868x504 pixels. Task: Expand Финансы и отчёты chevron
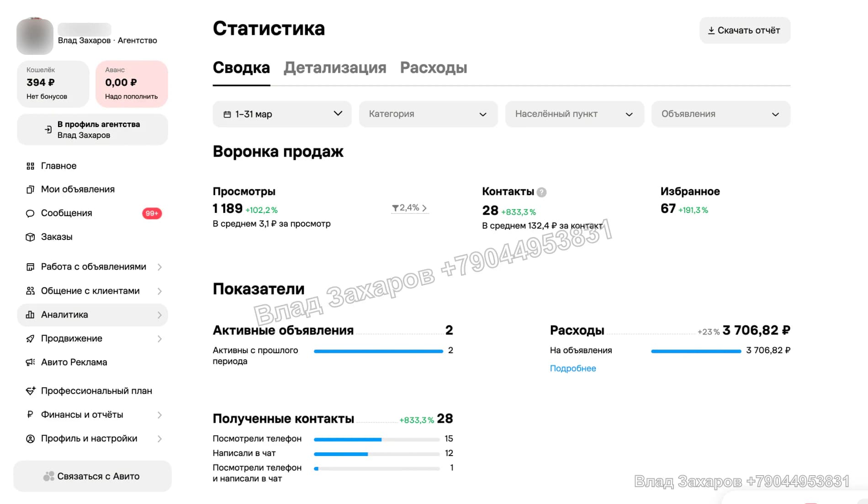(x=159, y=415)
